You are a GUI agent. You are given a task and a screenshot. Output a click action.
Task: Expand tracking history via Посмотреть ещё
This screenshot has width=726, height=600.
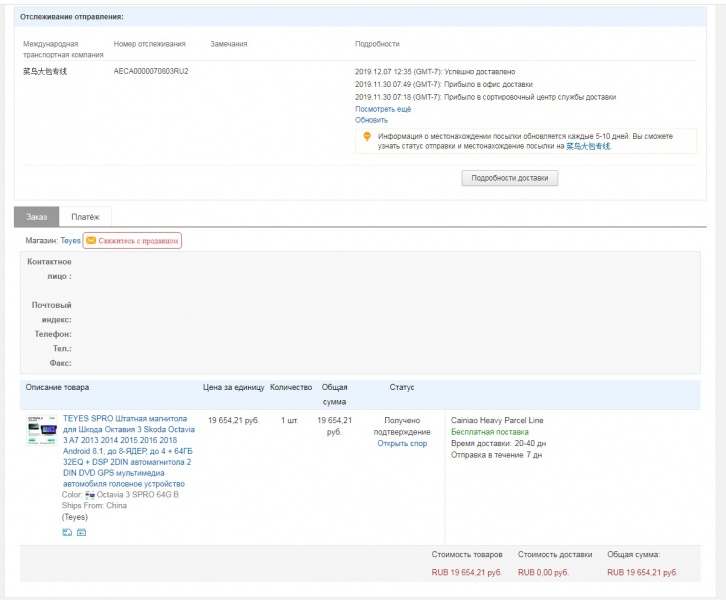tap(383, 109)
